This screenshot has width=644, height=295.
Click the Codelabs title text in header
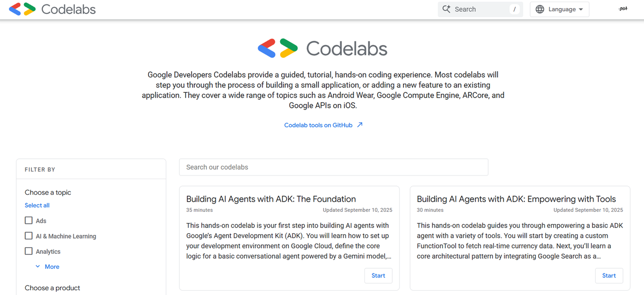pyautogui.click(x=69, y=9)
